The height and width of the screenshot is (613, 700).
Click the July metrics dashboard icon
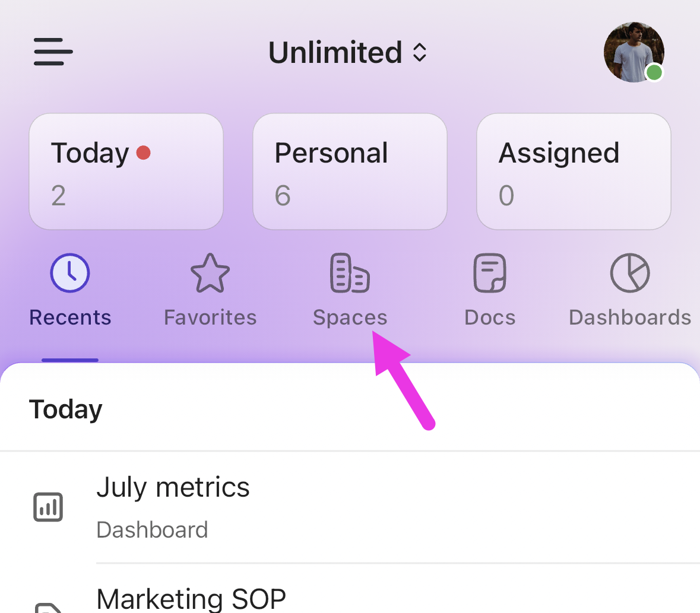(47, 507)
